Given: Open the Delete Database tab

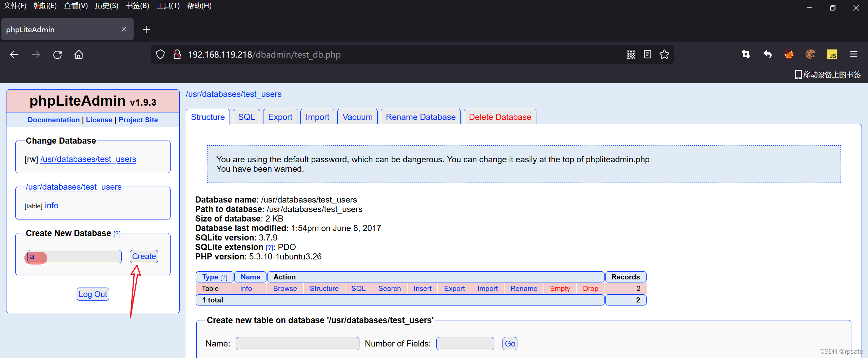Looking at the screenshot, I should 500,117.
